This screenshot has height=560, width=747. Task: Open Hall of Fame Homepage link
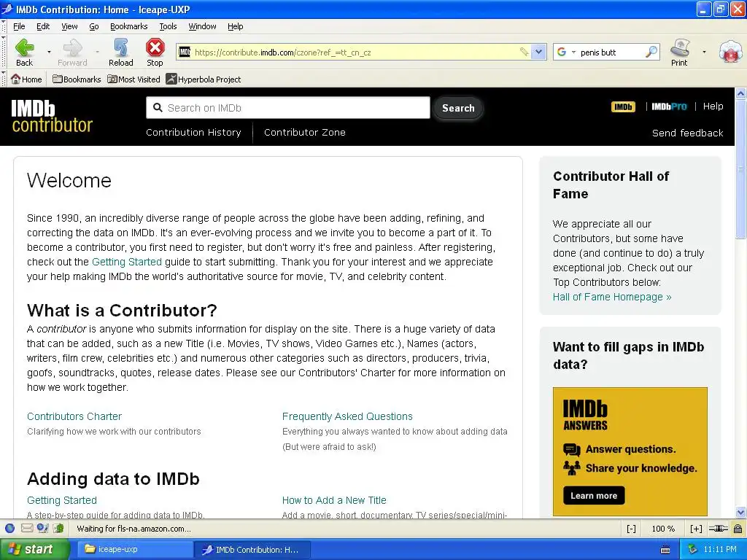coord(612,297)
